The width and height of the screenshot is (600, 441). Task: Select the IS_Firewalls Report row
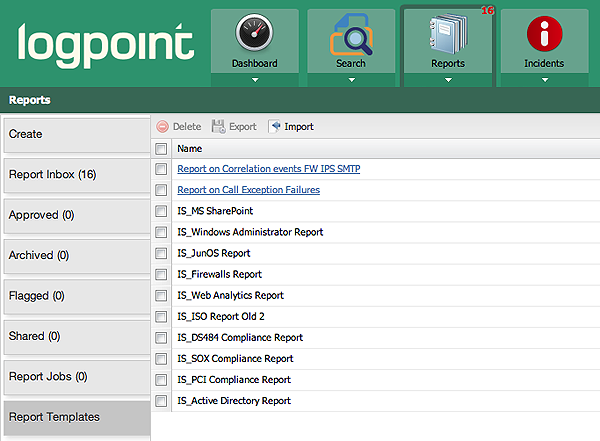pyautogui.click(x=219, y=274)
